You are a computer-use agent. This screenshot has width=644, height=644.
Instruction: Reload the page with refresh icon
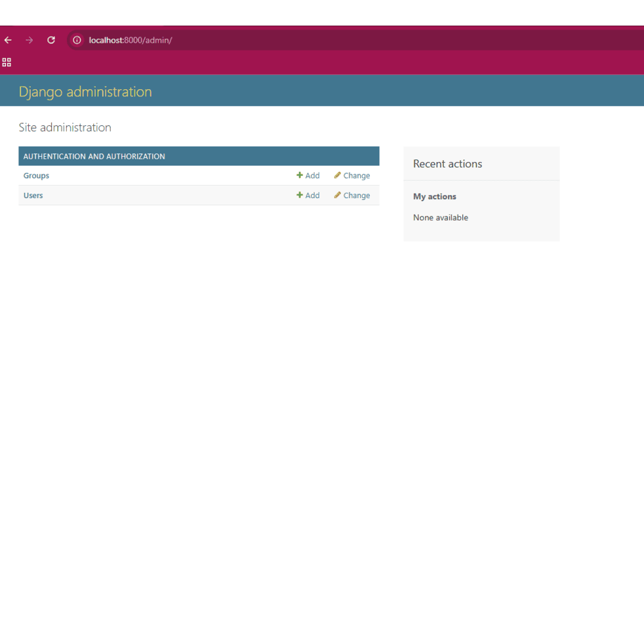coord(51,40)
